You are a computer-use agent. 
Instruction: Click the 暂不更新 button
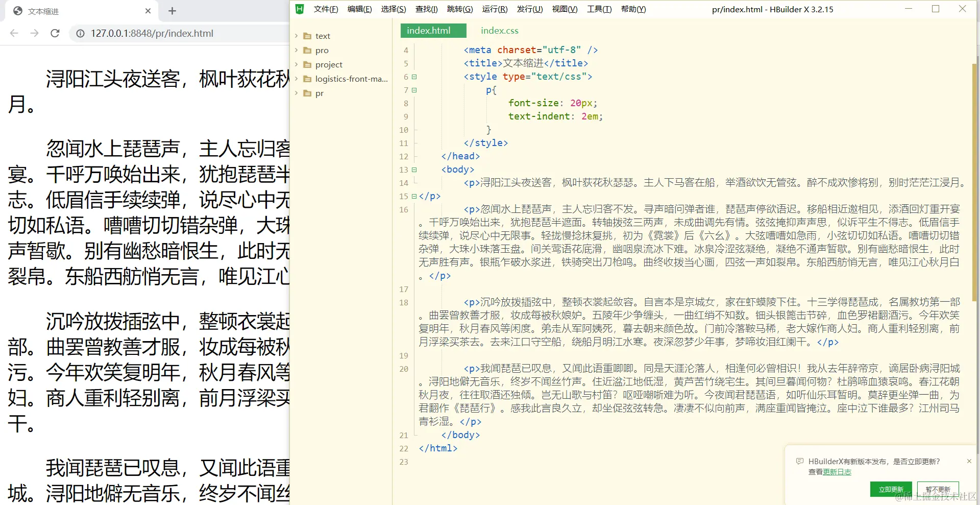(x=938, y=489)
